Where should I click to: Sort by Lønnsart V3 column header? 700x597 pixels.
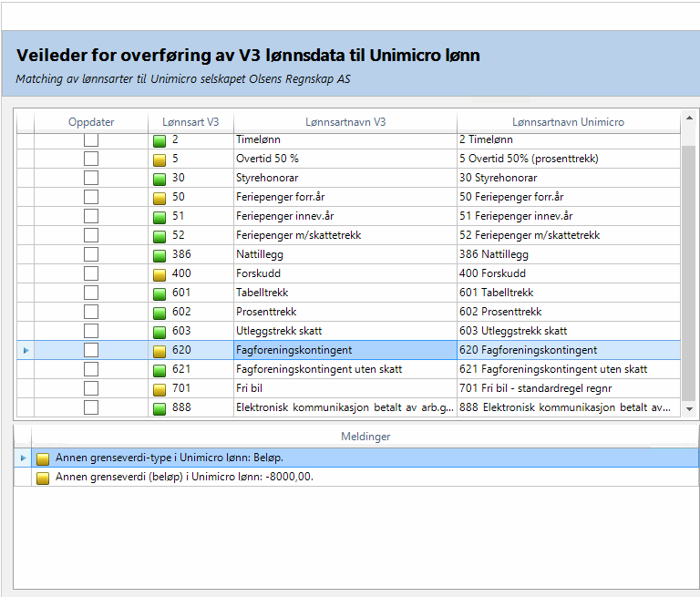(190, 121)
